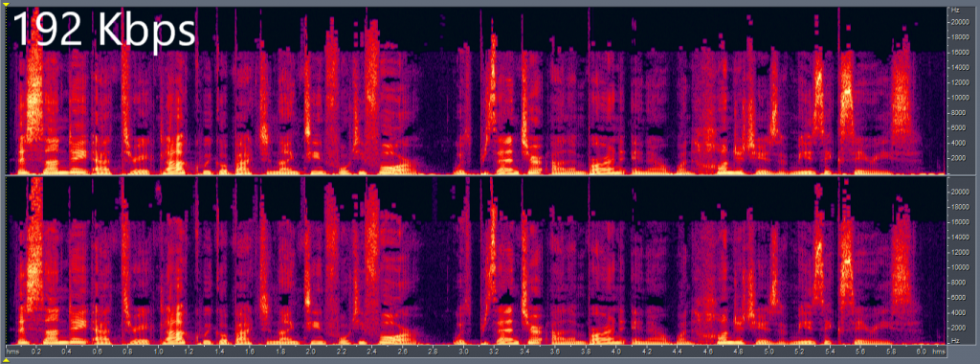Image resolution: width=980 pixels, height=364 pixels.
Task: Click the right hms label on time ruler
Action: click(938, 352)
